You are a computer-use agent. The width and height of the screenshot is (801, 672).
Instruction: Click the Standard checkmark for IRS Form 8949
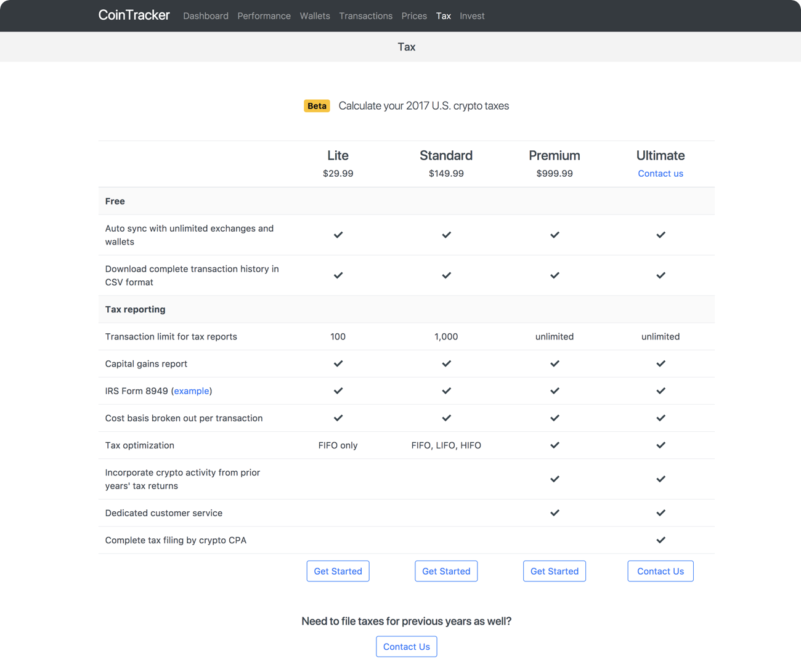(446, 391)
